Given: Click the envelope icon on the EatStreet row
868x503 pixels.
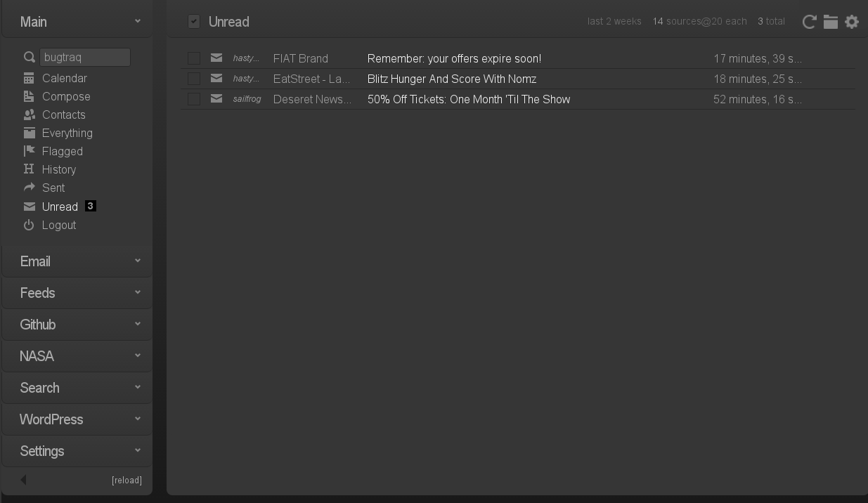Looking at the screenshot, I should click(x=216, y=79).
